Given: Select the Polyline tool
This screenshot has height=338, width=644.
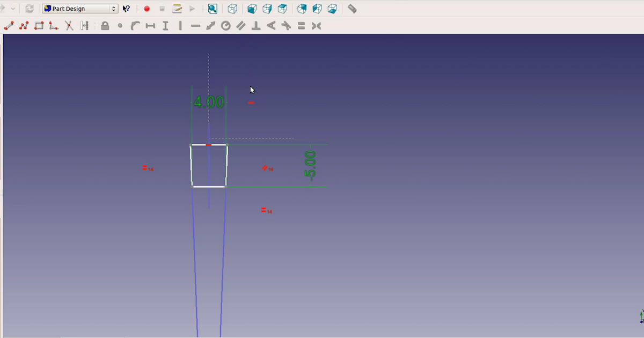Looking at the screenshot, I should pyautogui.click(x=23, y=25).
